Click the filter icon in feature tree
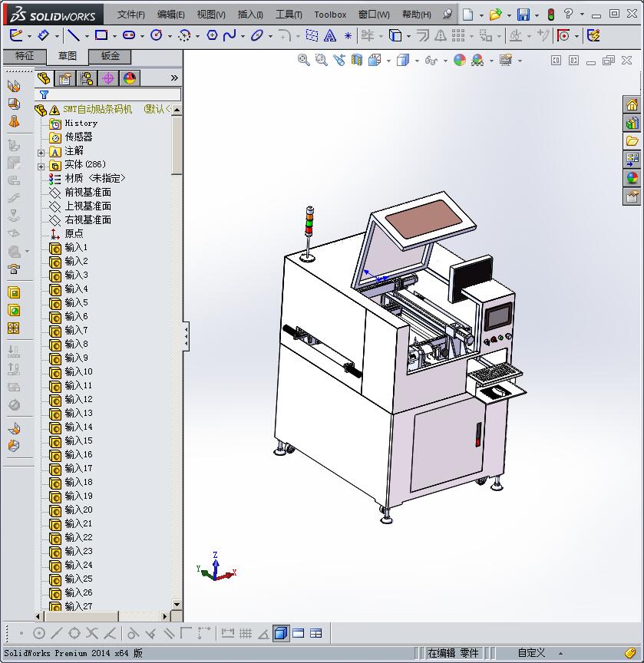644x663 pixels. (x=44, y=94)
